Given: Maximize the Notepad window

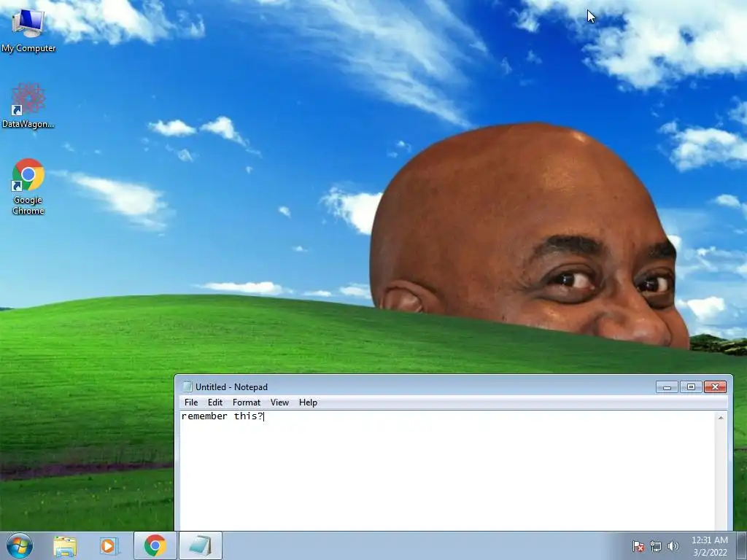Looking at the screenshot, I should (691, 387).
